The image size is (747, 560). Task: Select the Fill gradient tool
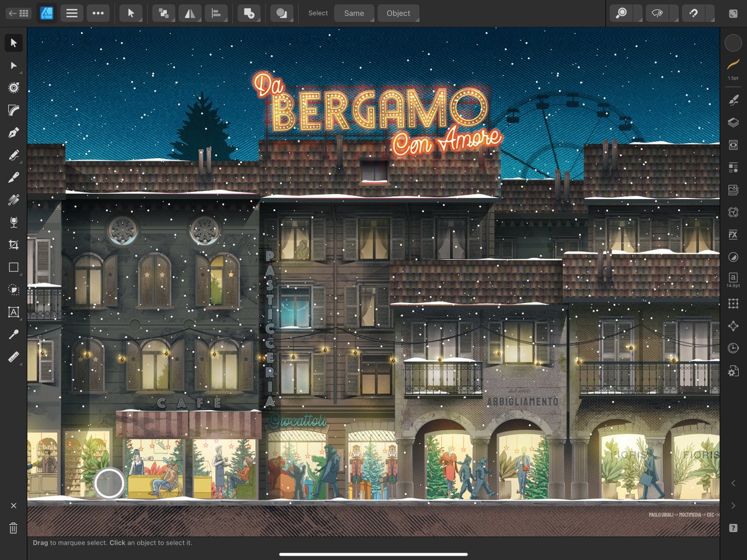coord(13,200)
